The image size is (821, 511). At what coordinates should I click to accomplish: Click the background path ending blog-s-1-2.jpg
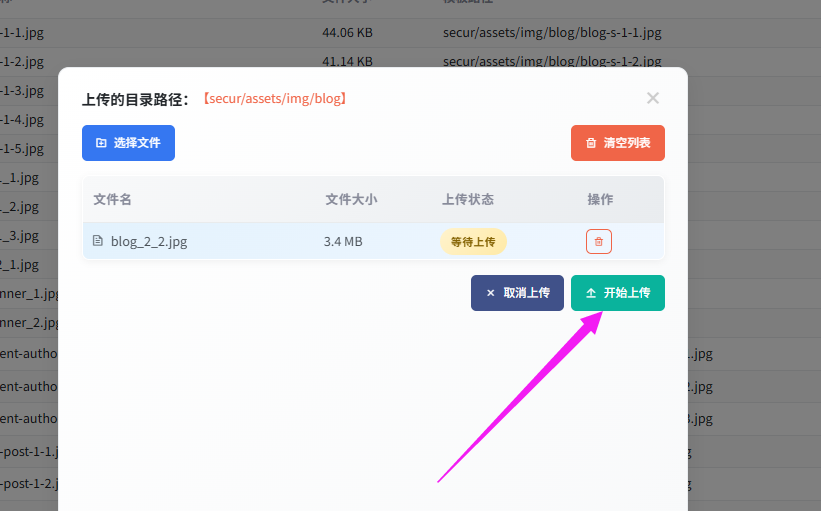coord(552,61)
